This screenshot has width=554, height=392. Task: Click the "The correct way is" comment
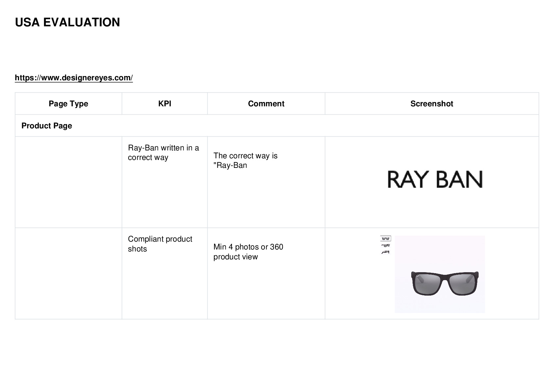click(245, 160)
